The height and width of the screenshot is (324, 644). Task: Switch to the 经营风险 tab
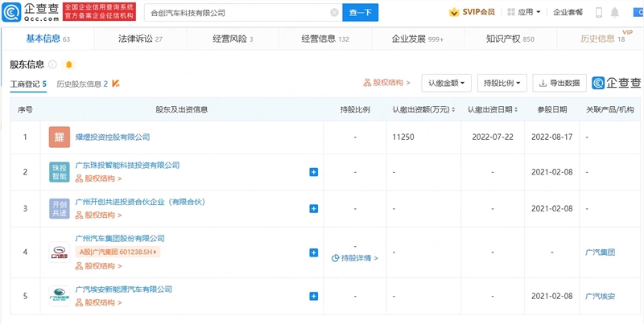233,39
